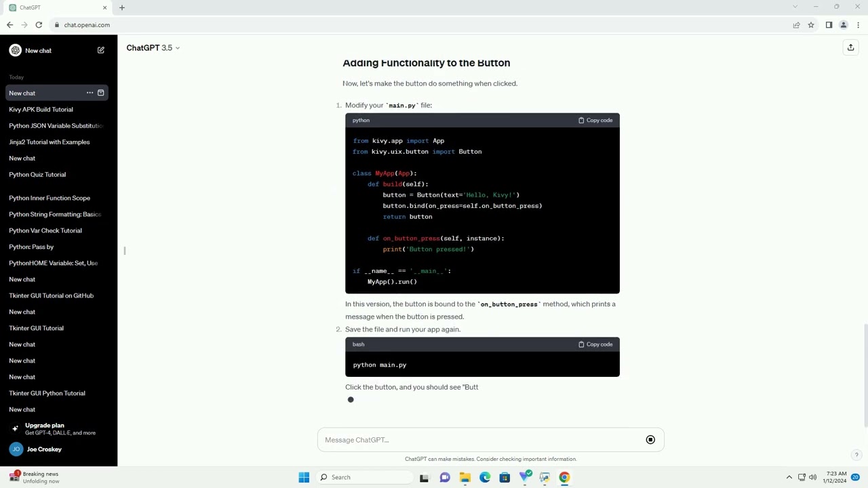
Task: Open the Breaking news widget
Action: coord(34,477)
